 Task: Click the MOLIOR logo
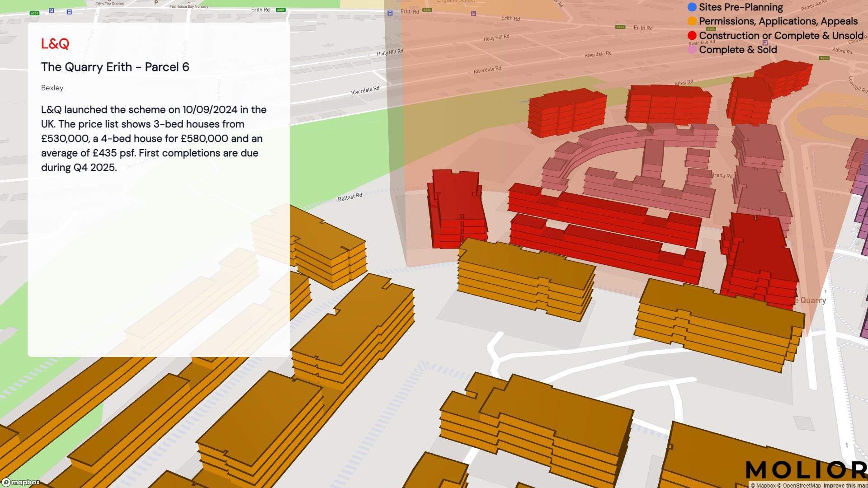(x=807, y=470)
